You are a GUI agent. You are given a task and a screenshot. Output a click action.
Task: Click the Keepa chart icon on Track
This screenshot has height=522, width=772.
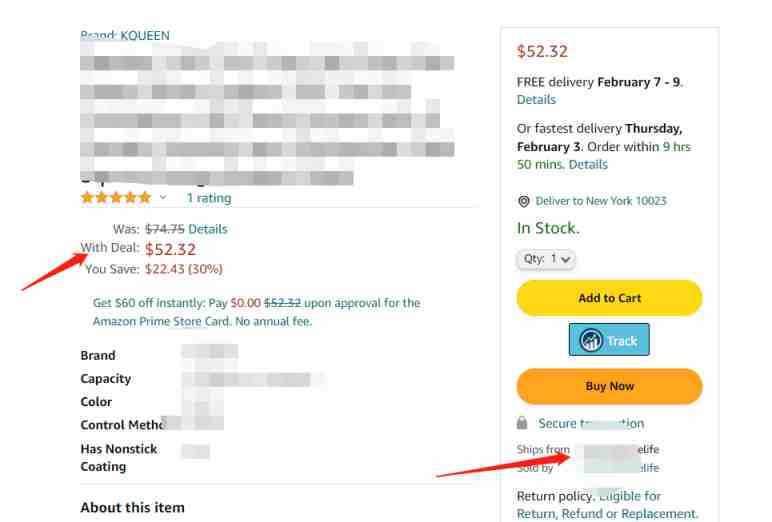click(x=590, y=340)
